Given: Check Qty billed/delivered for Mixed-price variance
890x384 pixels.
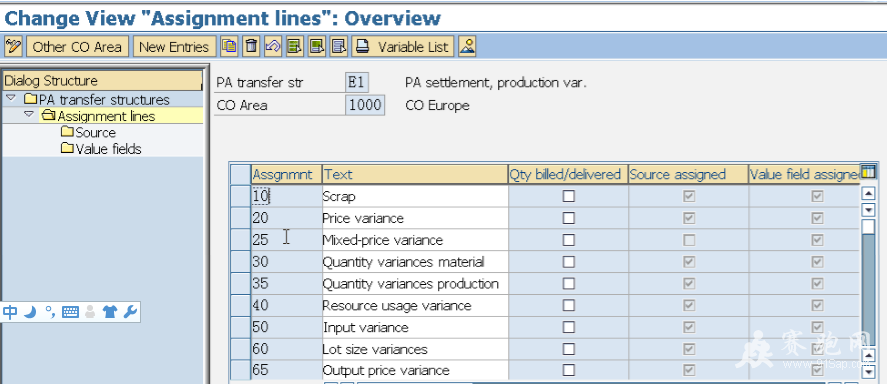Looking at the screenshot, I should tap(568, 240).
